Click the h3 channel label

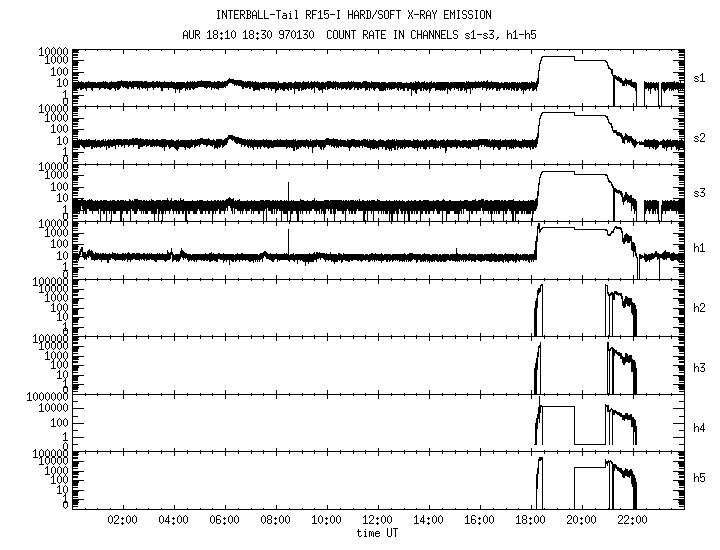click(702, 366)
